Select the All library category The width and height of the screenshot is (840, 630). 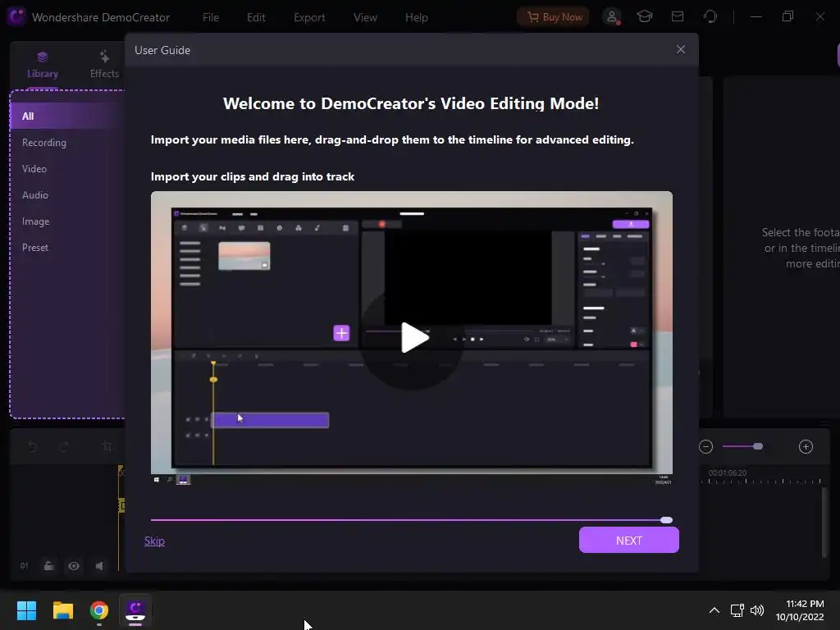point(67,116)
